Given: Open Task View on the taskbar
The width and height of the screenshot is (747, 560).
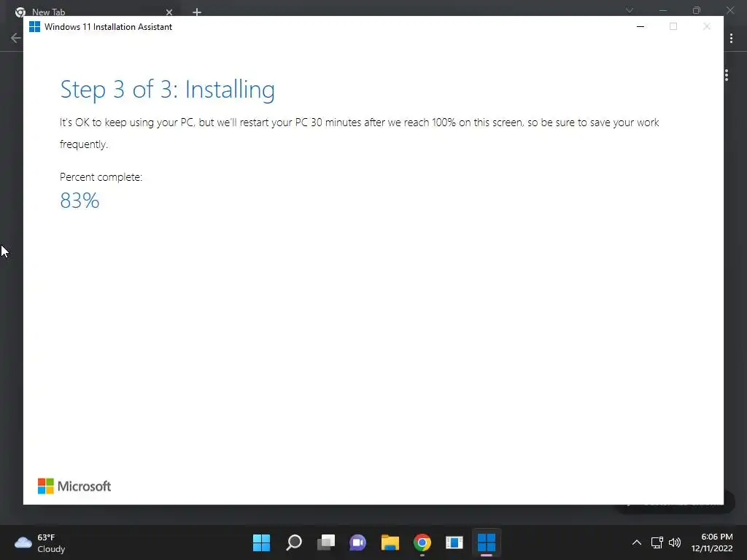Looking at the screenshot, I should [x=326, y=542].
